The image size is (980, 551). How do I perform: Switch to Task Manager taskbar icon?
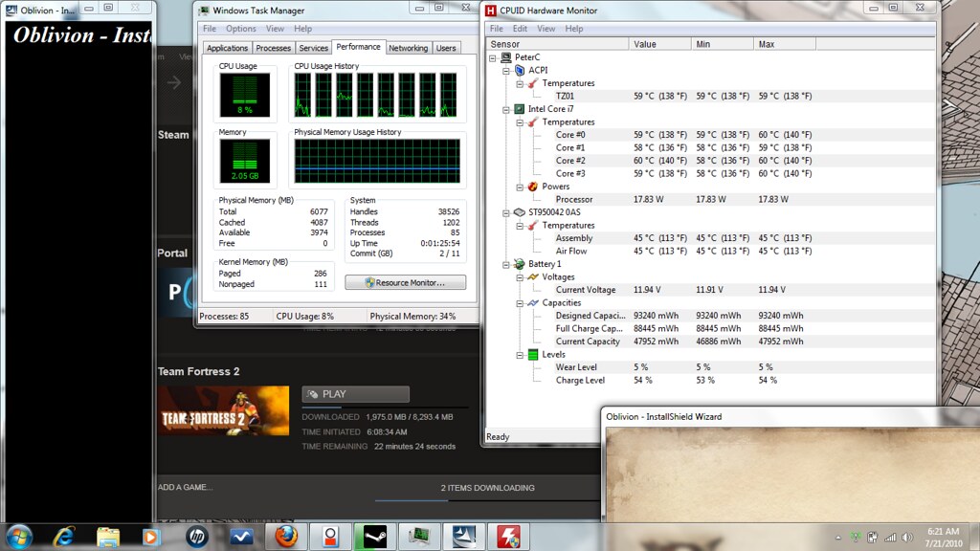[x=419, y=537]
